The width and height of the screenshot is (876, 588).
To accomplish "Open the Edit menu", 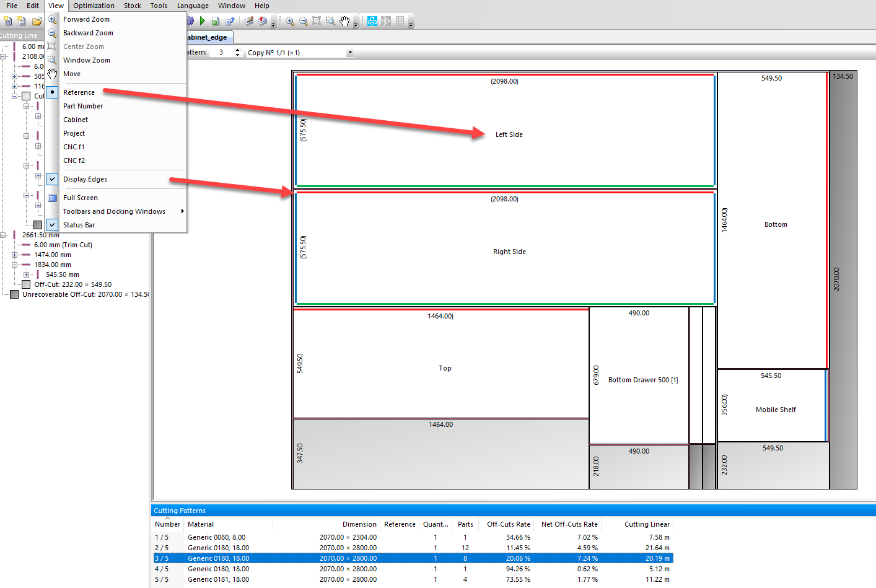I will [x=33, y=6].
